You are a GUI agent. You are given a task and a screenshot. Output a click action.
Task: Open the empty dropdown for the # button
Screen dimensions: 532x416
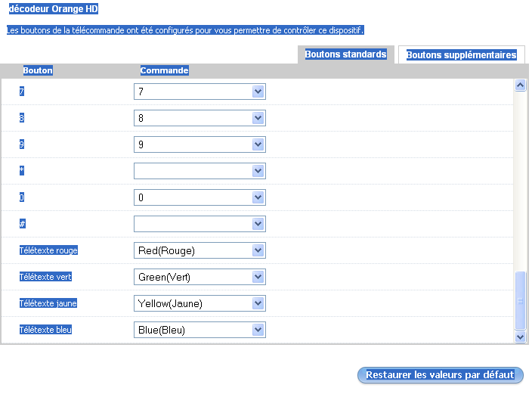coord(199,224)
